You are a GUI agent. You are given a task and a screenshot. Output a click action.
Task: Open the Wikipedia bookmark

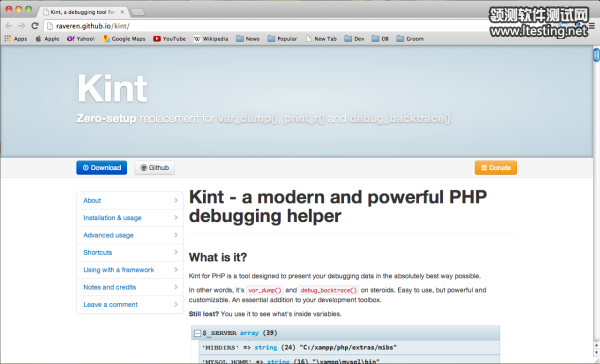click(211, 39)
